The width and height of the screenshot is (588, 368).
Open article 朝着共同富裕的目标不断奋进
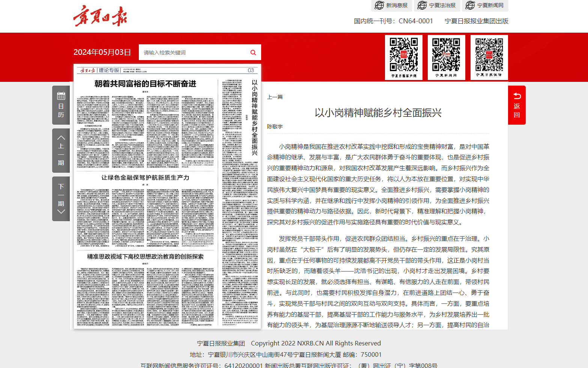[x=145, y=84]
